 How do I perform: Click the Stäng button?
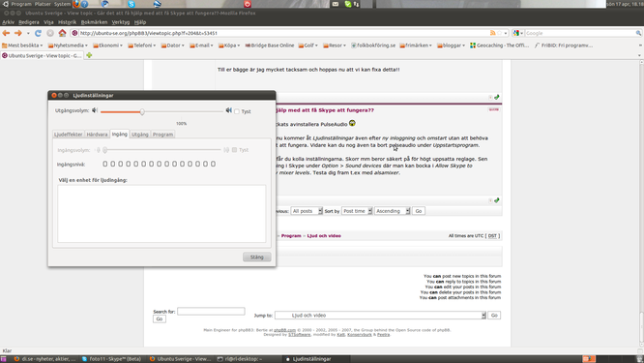[256, 257]
